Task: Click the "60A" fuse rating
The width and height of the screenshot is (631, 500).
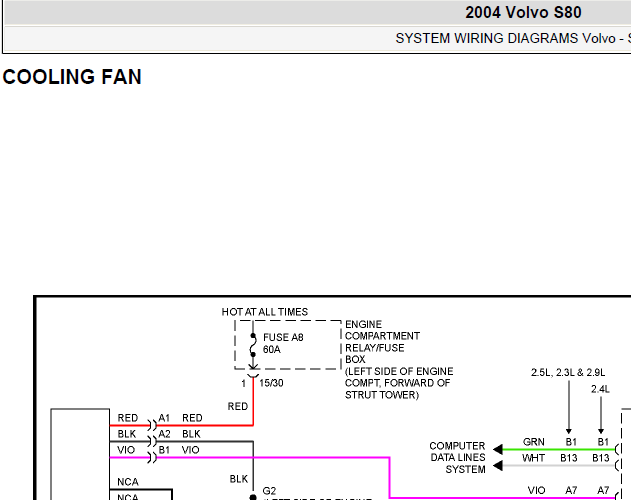Action: 272,349
